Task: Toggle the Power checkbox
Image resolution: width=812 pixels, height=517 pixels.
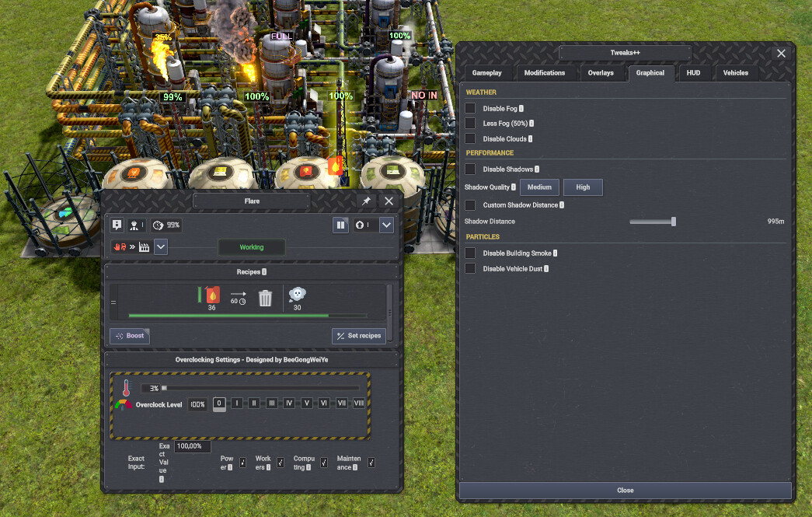Action: pos(242,463)
